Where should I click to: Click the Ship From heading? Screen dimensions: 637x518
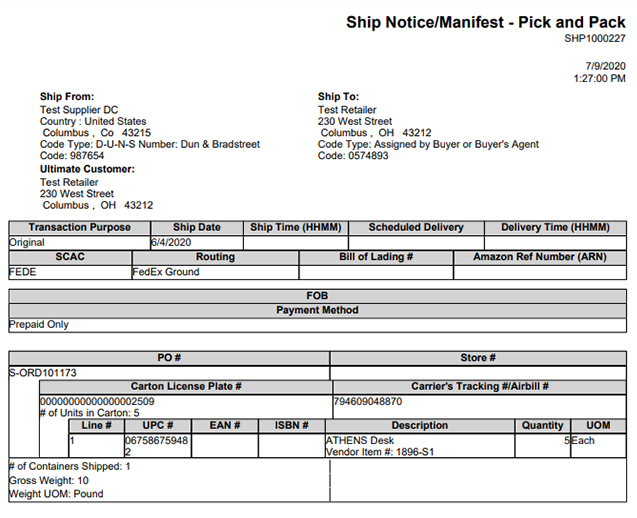pyautogui.click(x=66, y=97)
